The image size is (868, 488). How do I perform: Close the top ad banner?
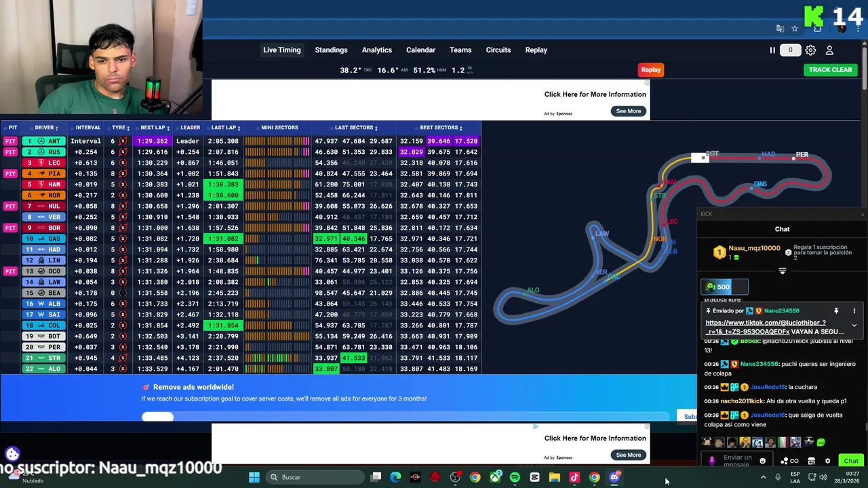coord(647,83)
